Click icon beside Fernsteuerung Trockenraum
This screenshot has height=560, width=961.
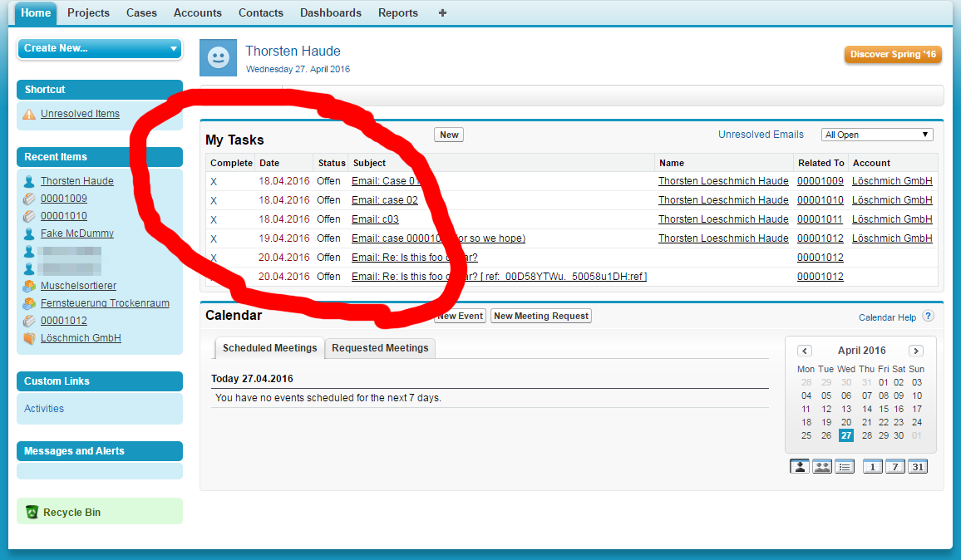[29, 303]
